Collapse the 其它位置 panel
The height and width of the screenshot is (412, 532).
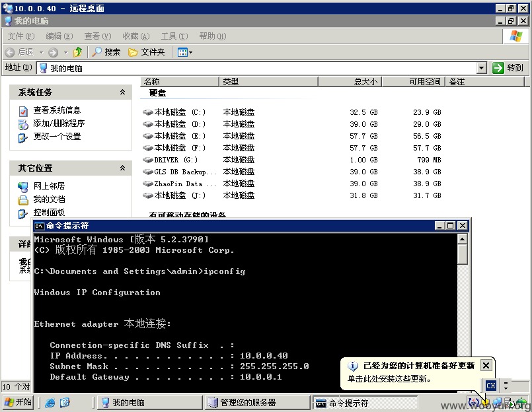pyautogui.click(x=122, y=168)
